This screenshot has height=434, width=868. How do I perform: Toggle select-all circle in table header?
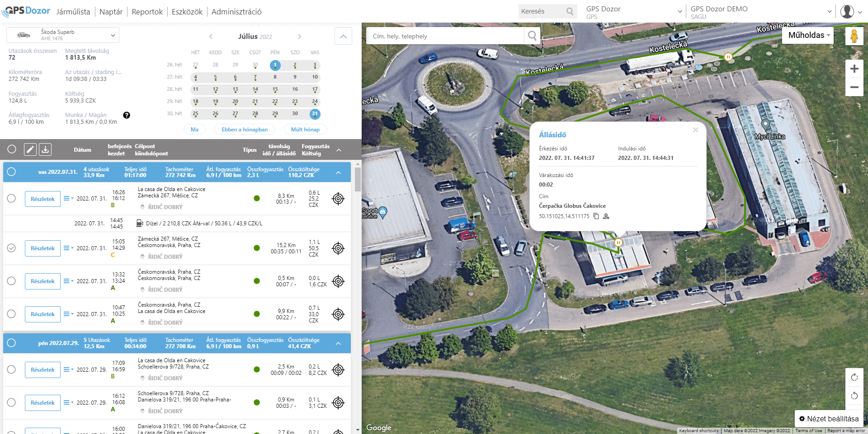12,149
